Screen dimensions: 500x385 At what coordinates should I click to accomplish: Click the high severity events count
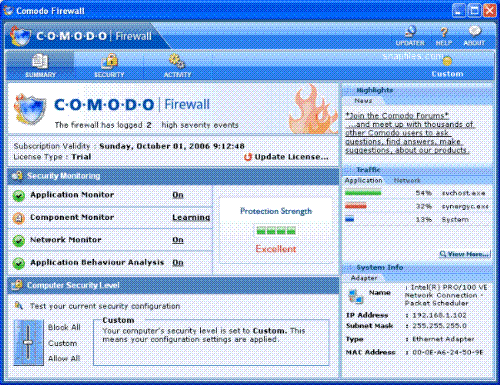tap(149, 125)
